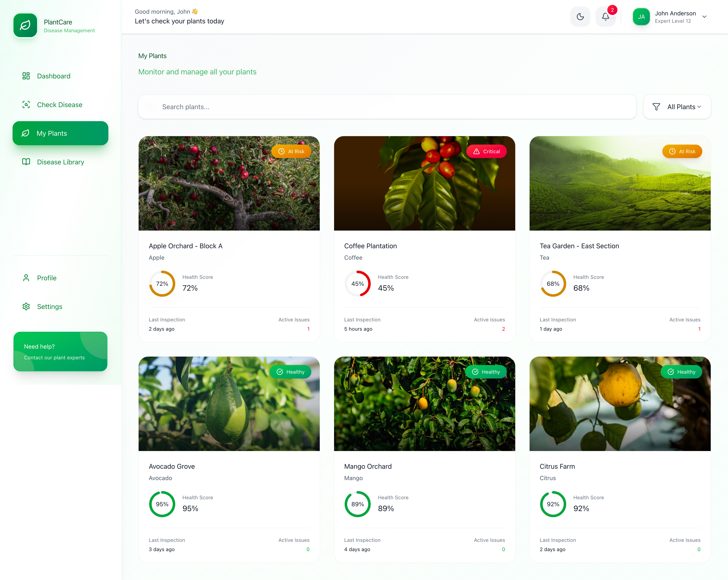Click the Check Disease scan icon
728x580 pixels.
pyautogui.click(x=26, y=105)
